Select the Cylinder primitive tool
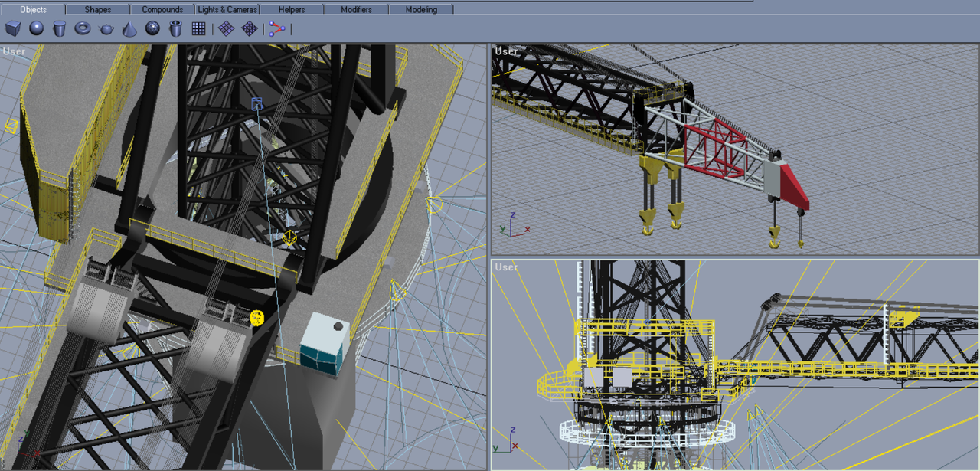Screen dimensions: 980x471 click(59, 29)
